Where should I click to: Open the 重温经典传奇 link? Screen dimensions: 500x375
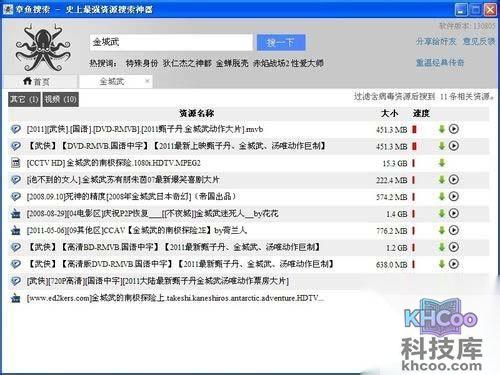pos(440,63)
